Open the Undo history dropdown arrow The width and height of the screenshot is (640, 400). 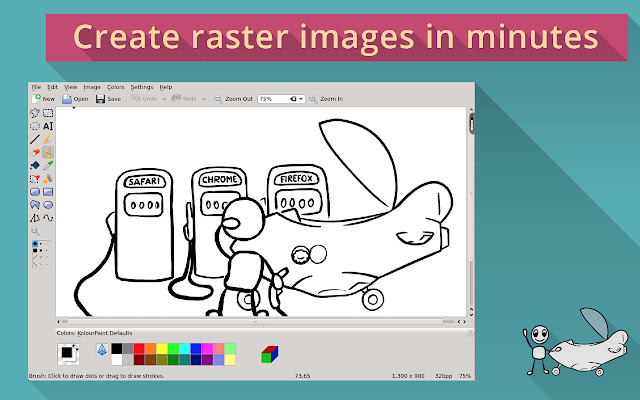click(x=164, y=99)
